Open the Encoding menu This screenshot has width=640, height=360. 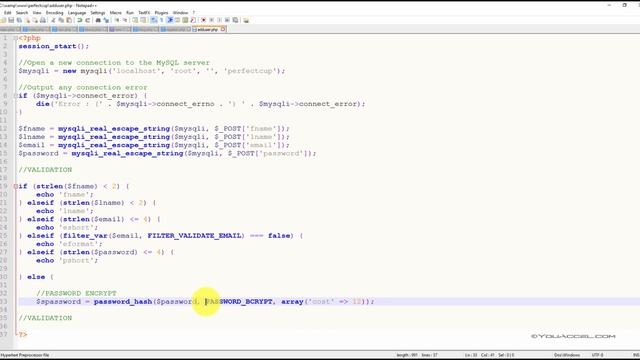[x=54, y=13]
